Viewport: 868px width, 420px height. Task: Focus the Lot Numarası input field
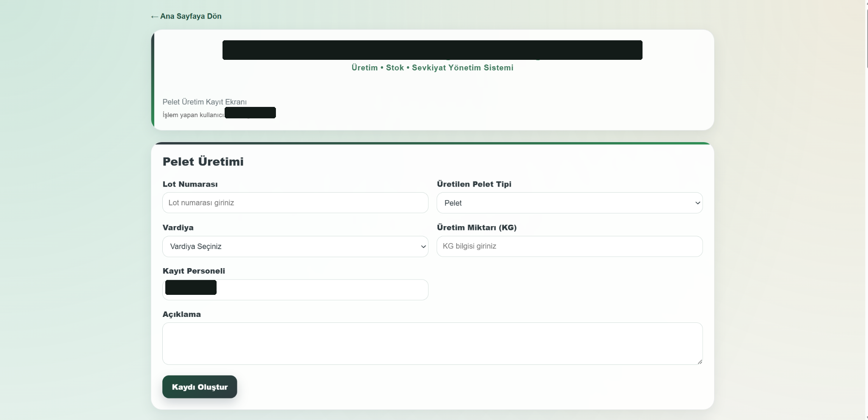[x=295, y=203]
